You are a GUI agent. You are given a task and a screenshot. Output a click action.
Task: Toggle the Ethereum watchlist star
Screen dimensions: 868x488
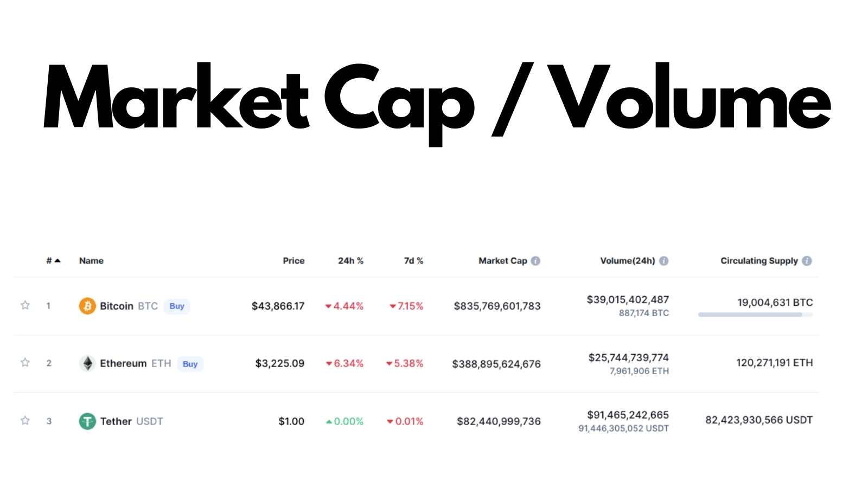tap(25, 363)
